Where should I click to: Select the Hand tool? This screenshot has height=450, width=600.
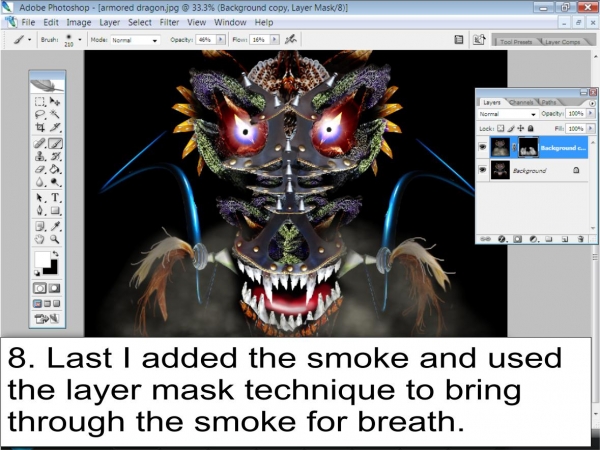pyautogui.click(x=40, y=239)
